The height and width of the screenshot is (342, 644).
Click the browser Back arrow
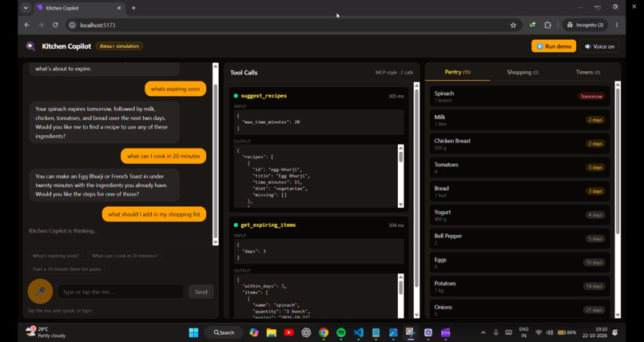(x=27, y=25)
